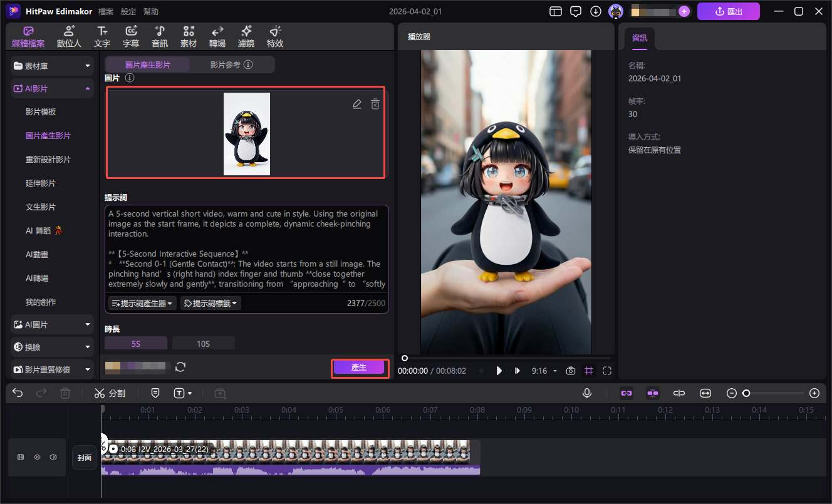Screen dimensions: 832x504
Task: Click the microphone voice-over icon
Action: pos(587,393)
